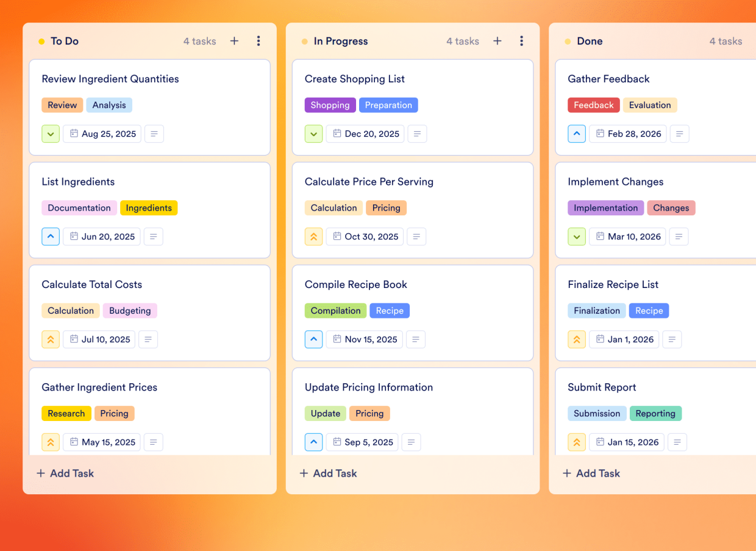Toggle the low priority chevron on Review Ingredient Quantities
Screen dimensions: 756x551
[x=51, y=134]
